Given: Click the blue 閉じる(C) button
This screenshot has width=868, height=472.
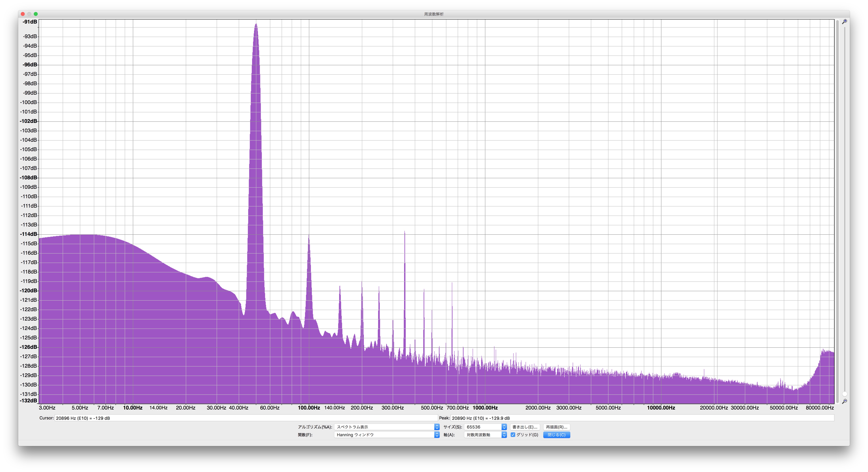Looking at the screenshot, I should click(557, 435).
